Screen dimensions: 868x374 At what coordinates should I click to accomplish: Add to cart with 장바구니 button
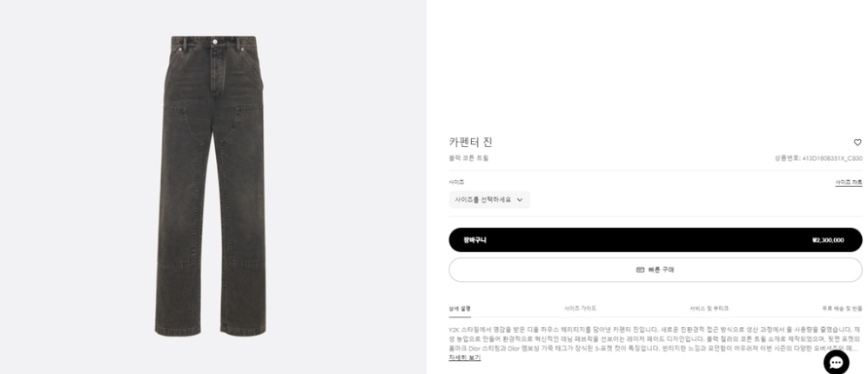click(656, 240)
